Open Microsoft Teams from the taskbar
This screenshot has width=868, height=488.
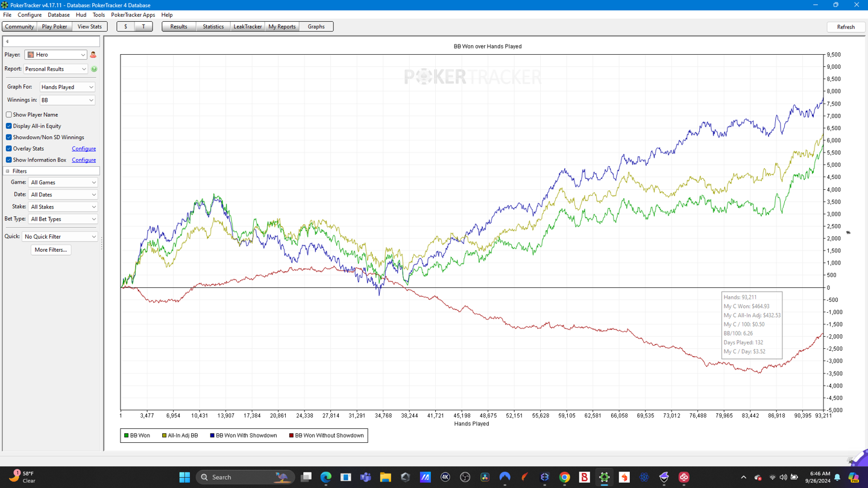pyautogui.click(x=365, y=477)
